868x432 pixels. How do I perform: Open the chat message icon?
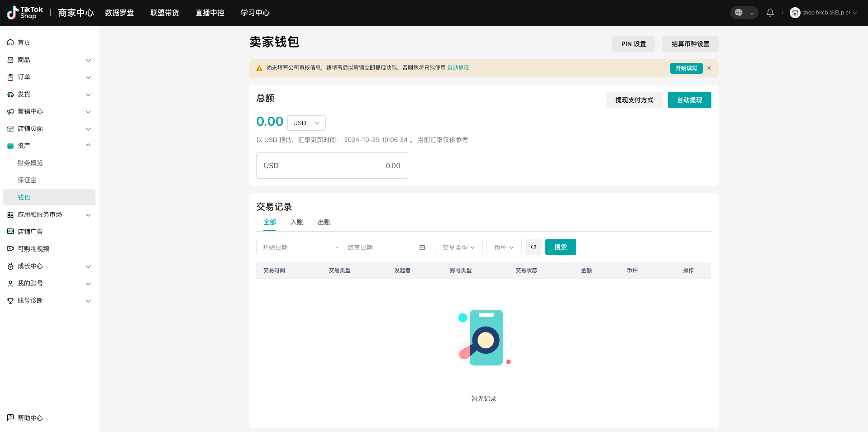click(x=739, y=13)
